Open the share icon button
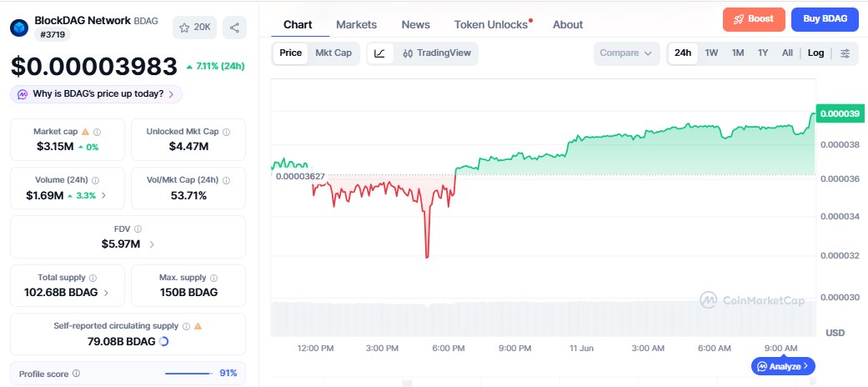 tap(234, 28)
